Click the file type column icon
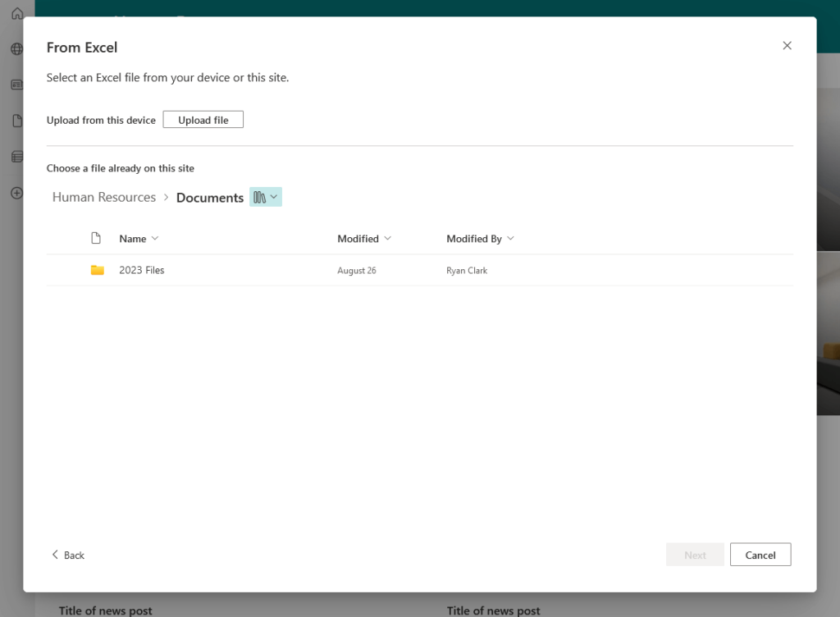The height and width of the screenshot is (617, 840). 96,238
